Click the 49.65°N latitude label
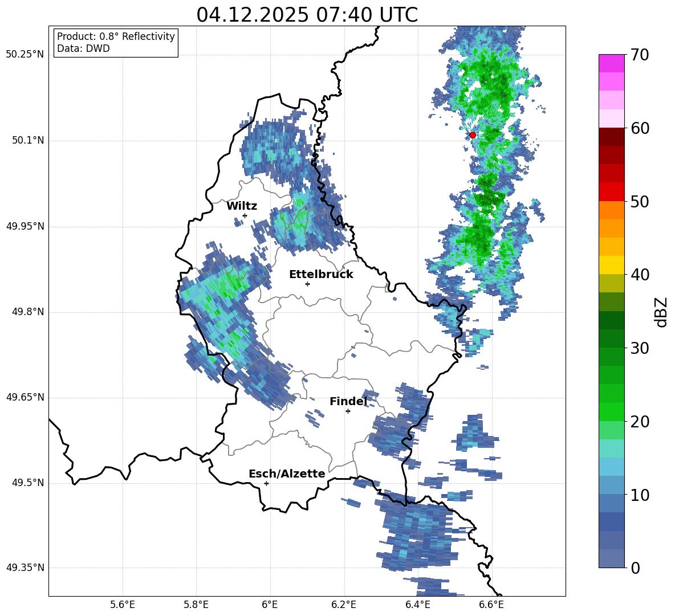675x616 pixels. [25, 398]
